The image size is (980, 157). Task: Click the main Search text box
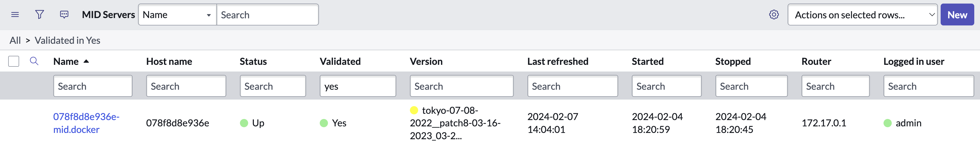pos(267,15)
